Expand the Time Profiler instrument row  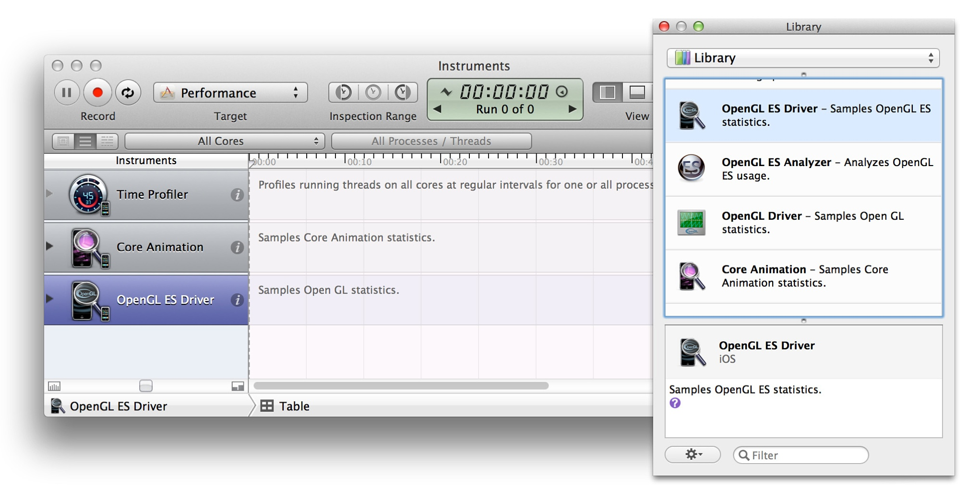[49, 194]
